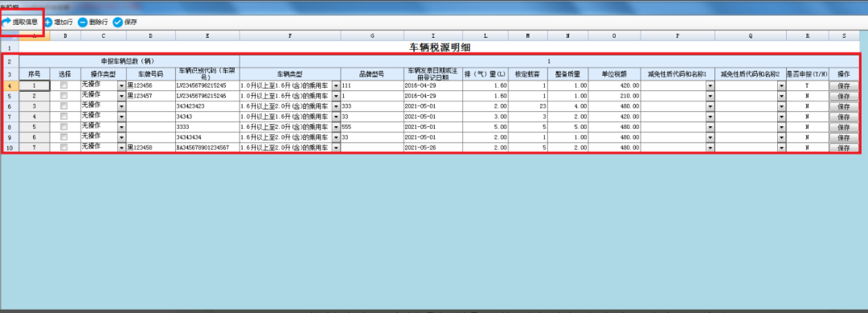Tick the 选择 checkbox for row 序号 5
The image size is (868, 313).
pyautogui.click(x=64, y=127)
